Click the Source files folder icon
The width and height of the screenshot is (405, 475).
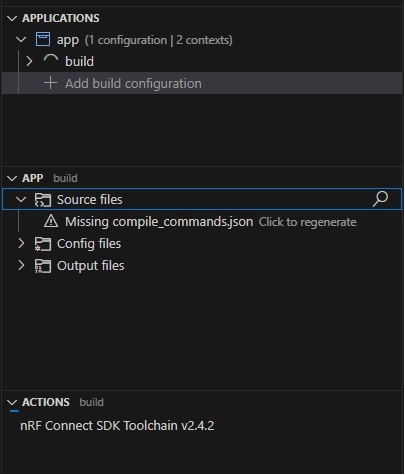point(43,200)
